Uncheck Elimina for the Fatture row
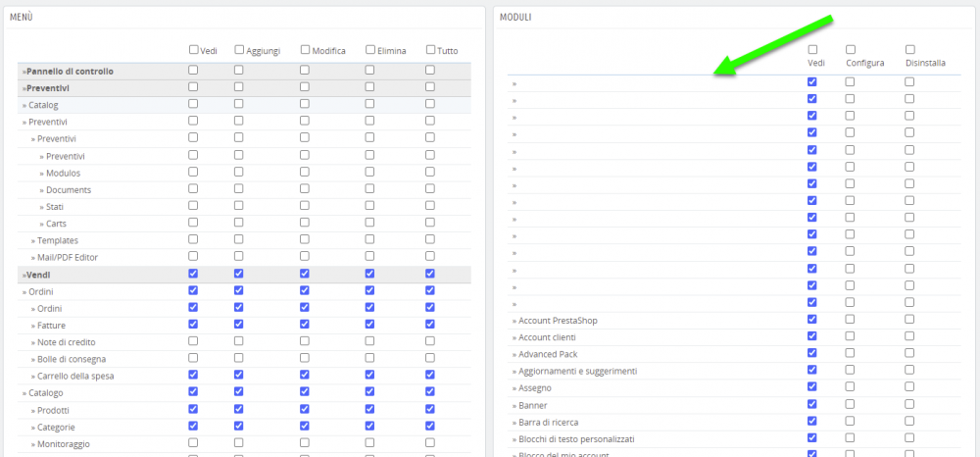The height and width of the screenshot is (457, 980). [370, 324]
